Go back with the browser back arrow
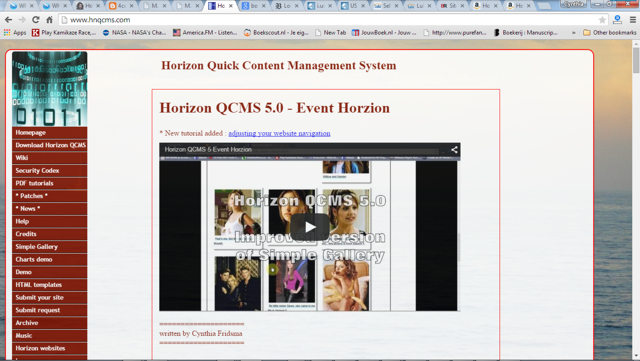 tap(8, 20)
